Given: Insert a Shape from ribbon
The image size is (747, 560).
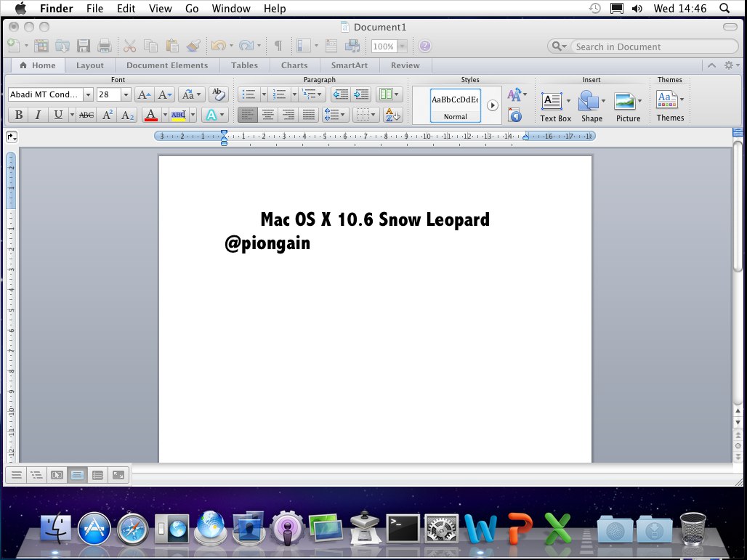Looking at the screenshot, I should (x=591, y=107).
